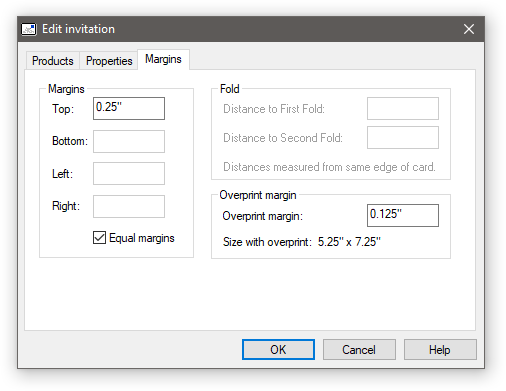Click the Bottom margin field
Screen dimensions: 506x391
click(x=129, y=141)
